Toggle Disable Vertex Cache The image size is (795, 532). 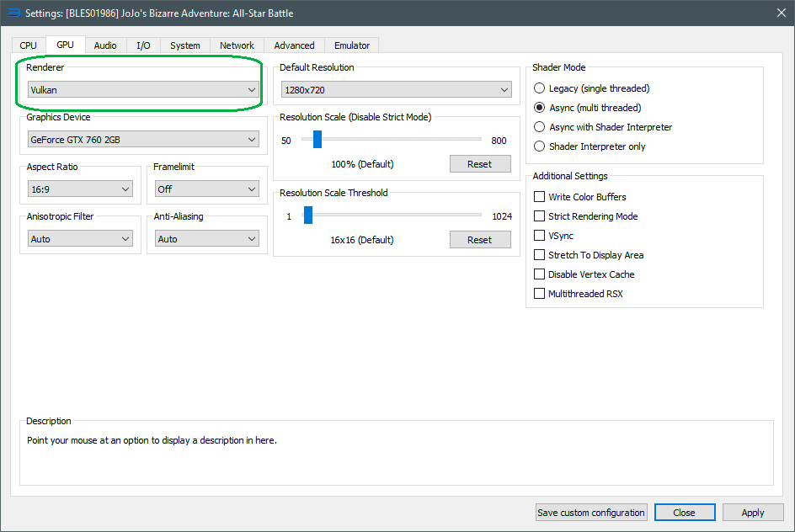tap(584, 274)
